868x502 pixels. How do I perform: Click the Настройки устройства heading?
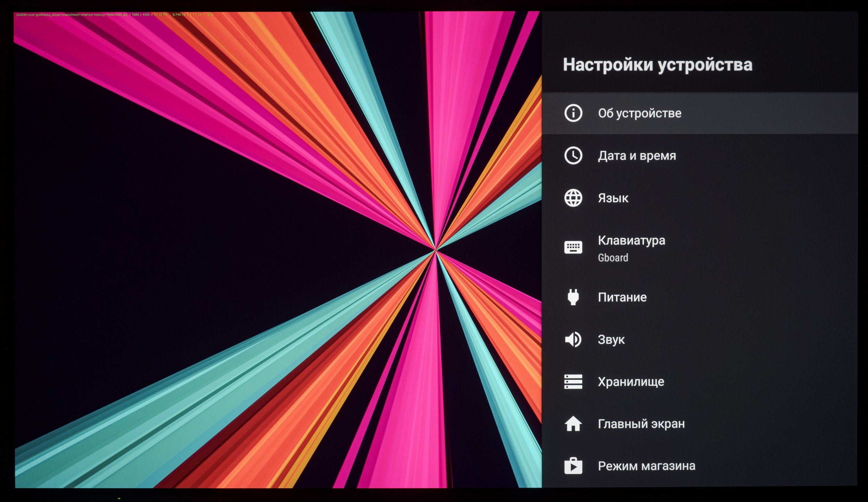click(x=657, y=65)
